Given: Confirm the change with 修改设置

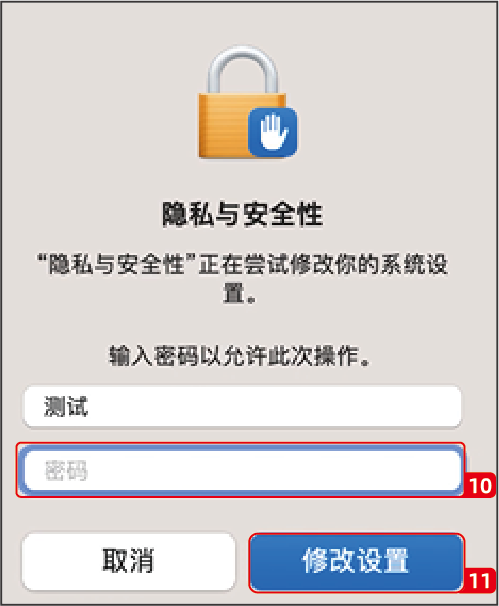Looking at the screenshot, I should coord(356,562).
